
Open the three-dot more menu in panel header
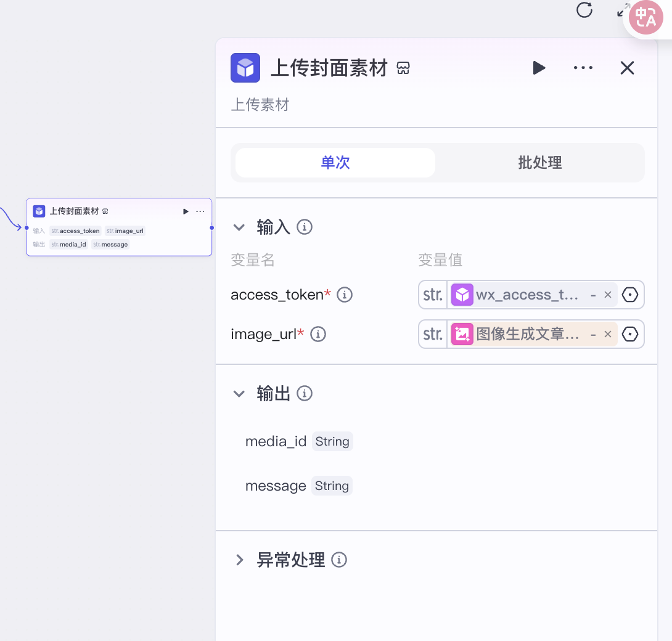[x=583, y=68]
